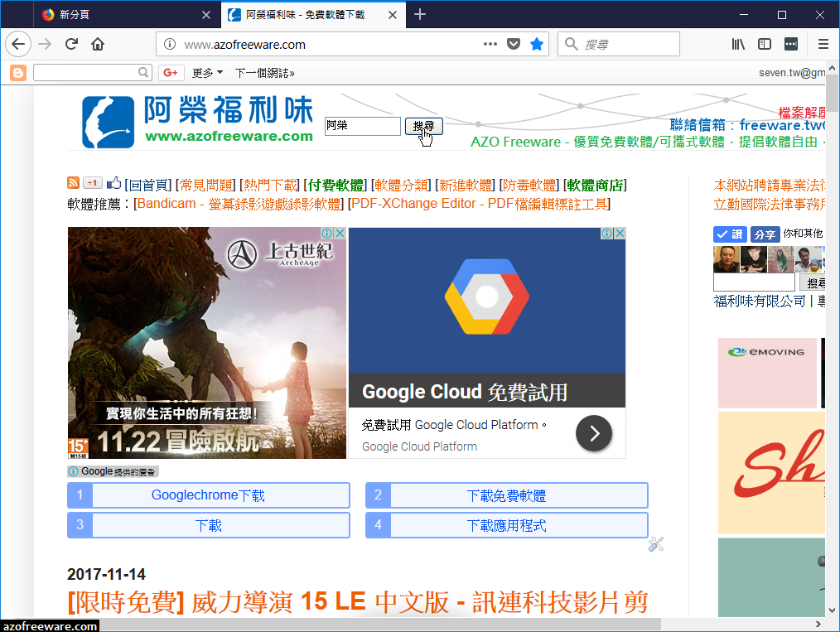Click the forward navigation arrow
This screenshot has width=840, height=632.
(x=45, y=44)
